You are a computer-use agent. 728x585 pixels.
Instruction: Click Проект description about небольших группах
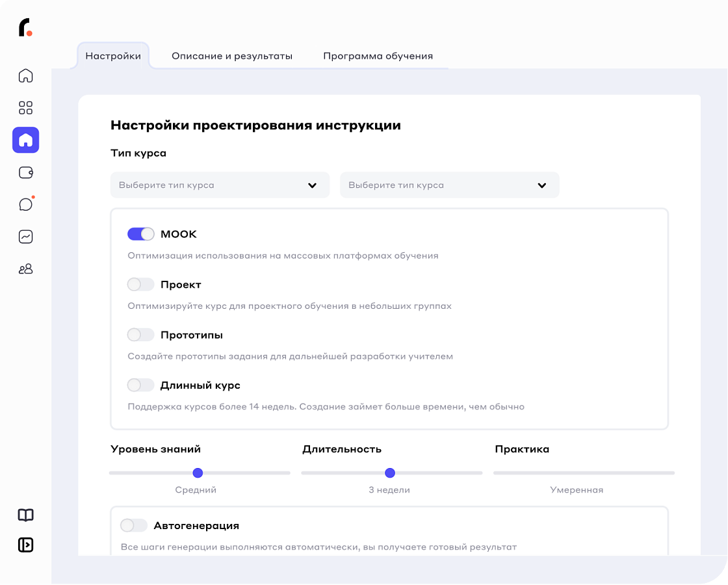[x=289, y=306]
